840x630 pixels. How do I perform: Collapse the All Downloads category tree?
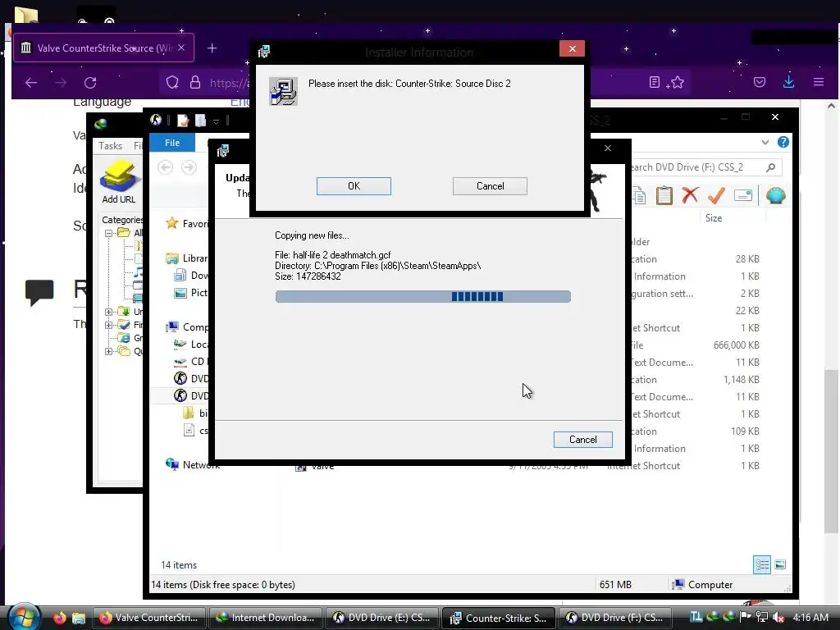(x=109, y=233)
